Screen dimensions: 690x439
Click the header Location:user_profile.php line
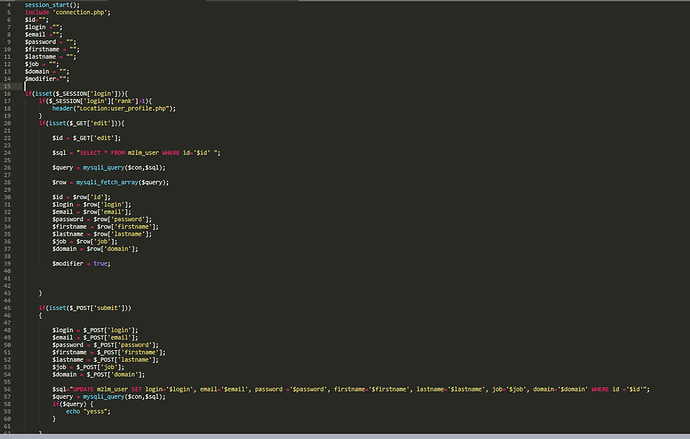point(114,108)
